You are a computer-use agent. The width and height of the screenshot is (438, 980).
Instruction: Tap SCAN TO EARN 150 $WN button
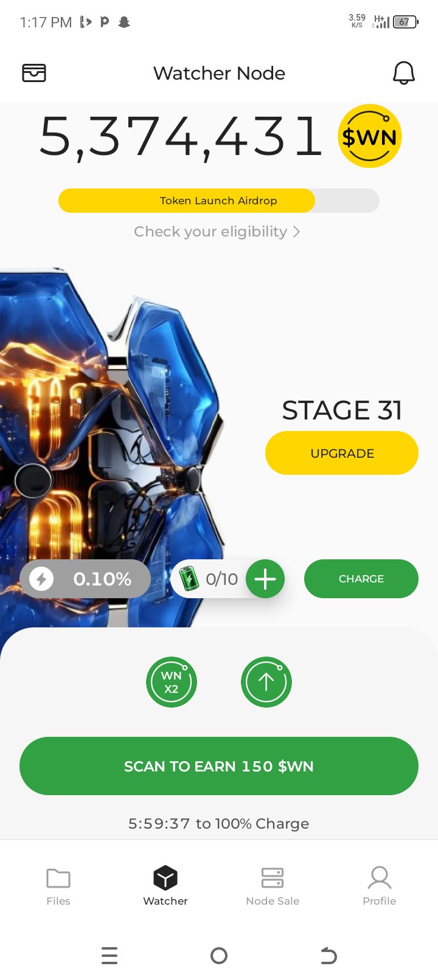pos(219,766)
